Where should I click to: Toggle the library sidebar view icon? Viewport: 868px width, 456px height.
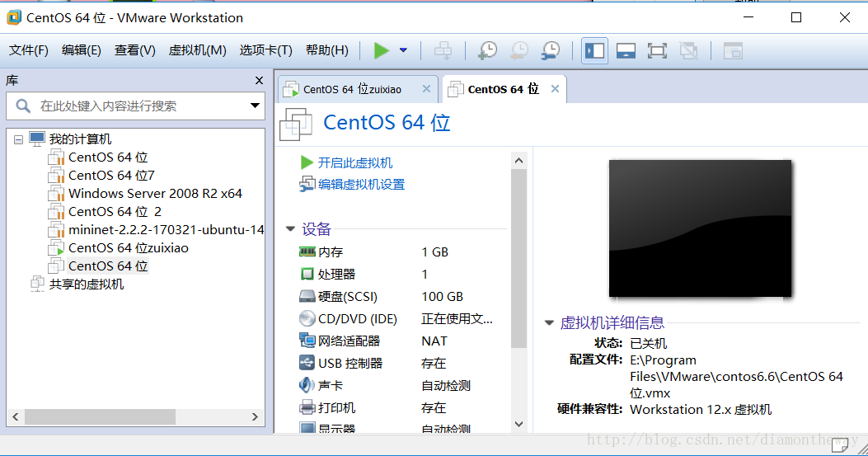594,51
